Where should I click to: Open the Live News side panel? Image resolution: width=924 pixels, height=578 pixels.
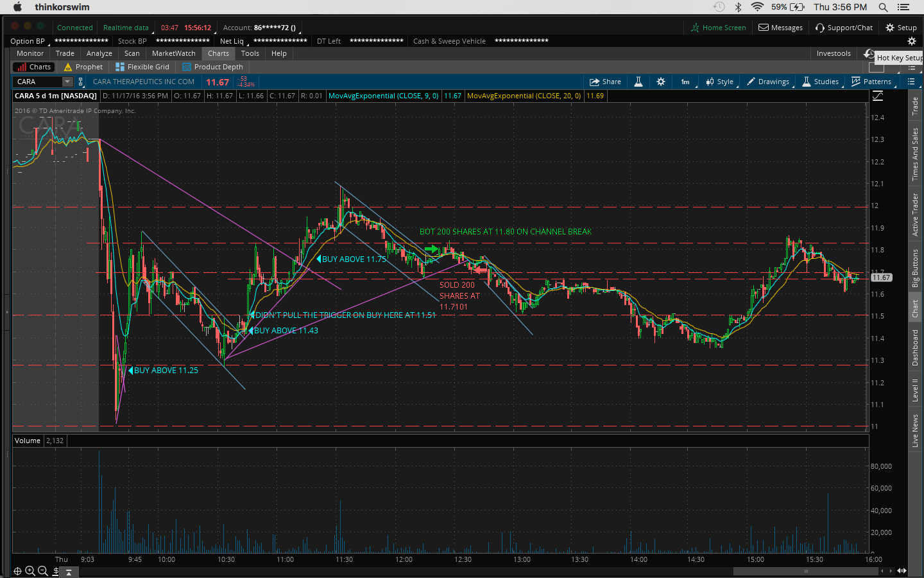point(915,430)
